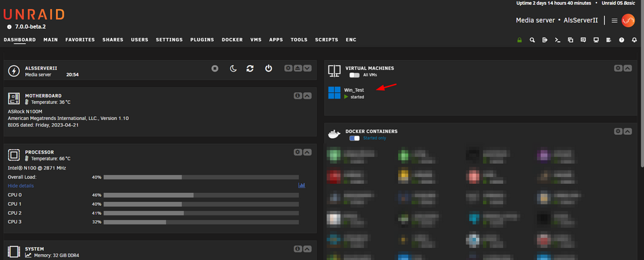
Task: Open the Users tab
Action: tap(140, 40)
